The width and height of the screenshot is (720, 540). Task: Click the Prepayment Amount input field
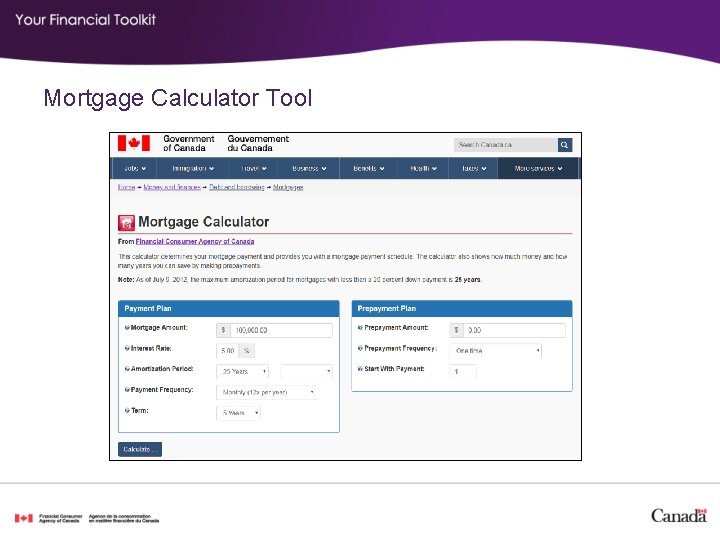pyautogui.click(x=515, y=330)
